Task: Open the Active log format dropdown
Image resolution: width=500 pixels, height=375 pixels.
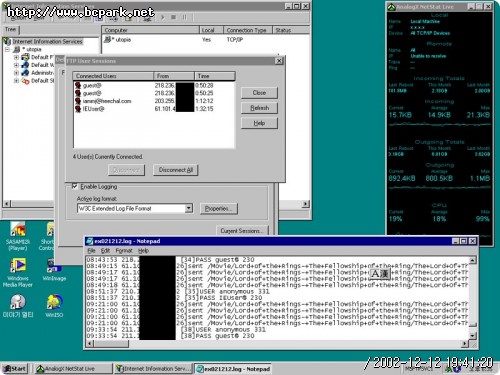Action: pyautogui.click(x=189, y=208)
